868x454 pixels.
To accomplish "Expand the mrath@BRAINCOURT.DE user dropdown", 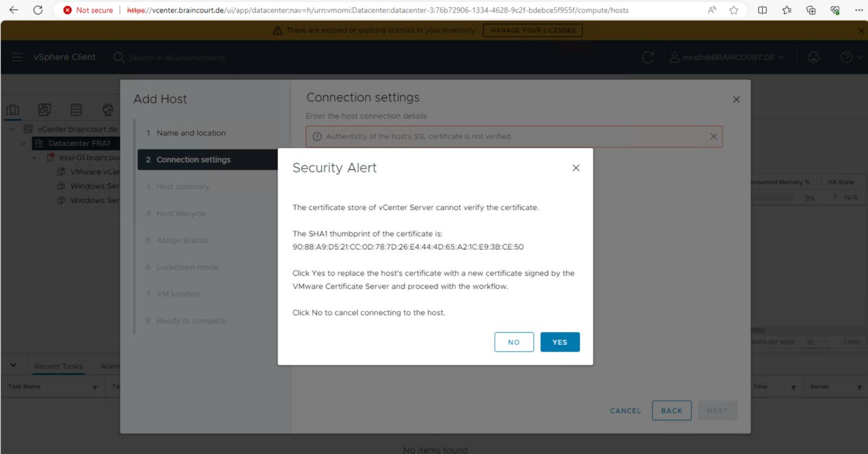I will 728,57.
